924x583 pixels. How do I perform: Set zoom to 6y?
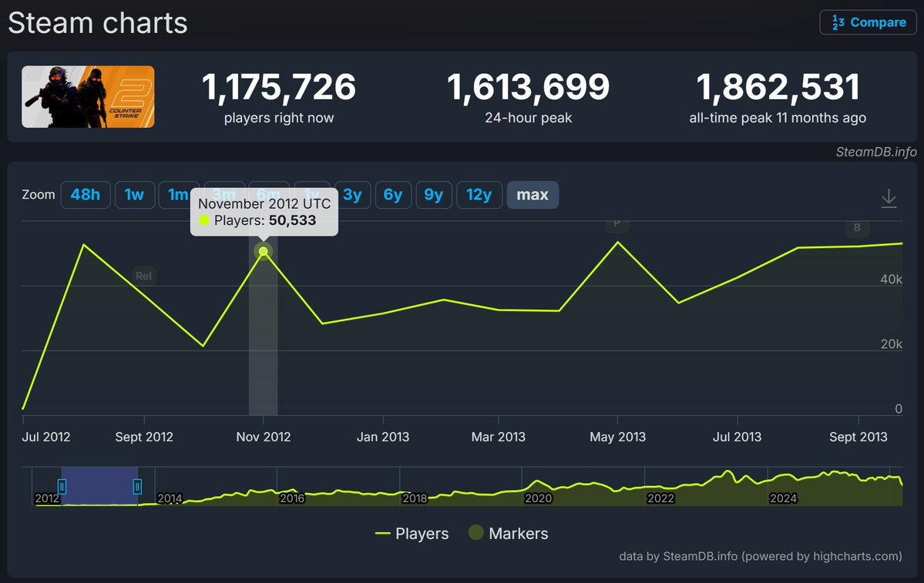(x=393, y=195)
